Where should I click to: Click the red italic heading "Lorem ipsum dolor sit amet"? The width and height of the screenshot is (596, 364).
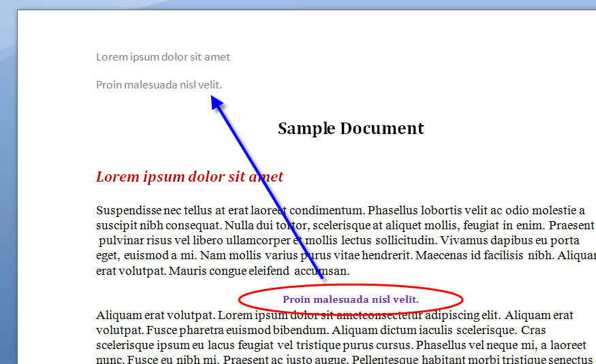coord(189,177)
